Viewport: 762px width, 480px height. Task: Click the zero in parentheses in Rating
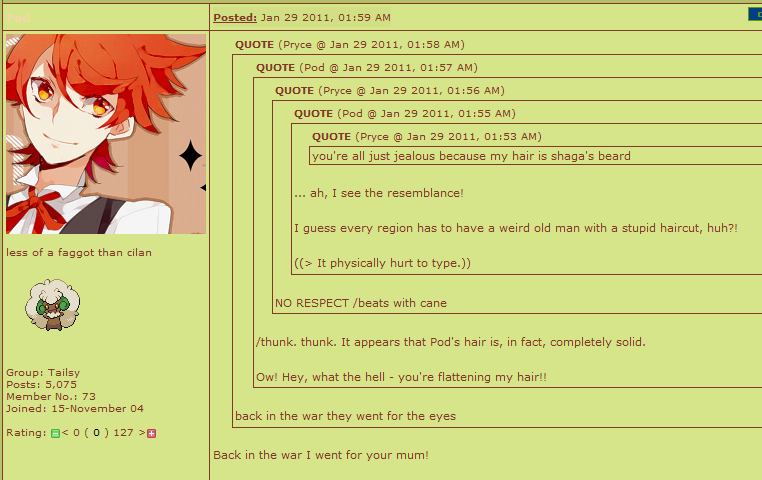(x=96, y=433)
